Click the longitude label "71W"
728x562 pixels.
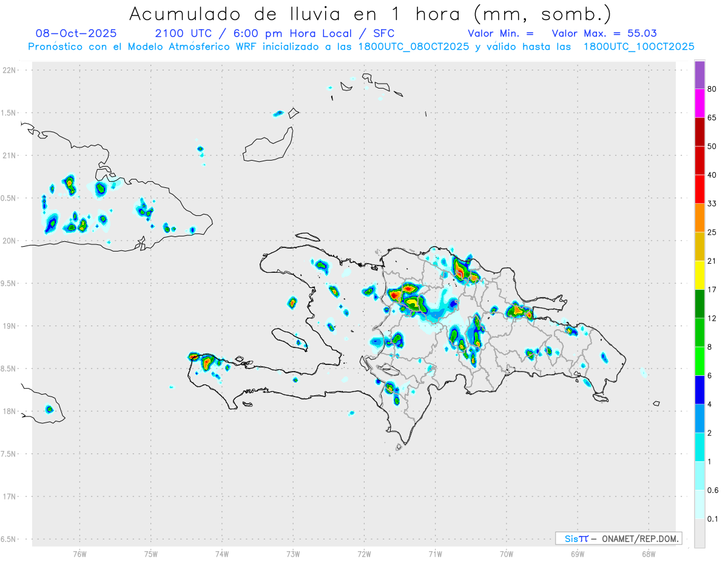(435, 553)
